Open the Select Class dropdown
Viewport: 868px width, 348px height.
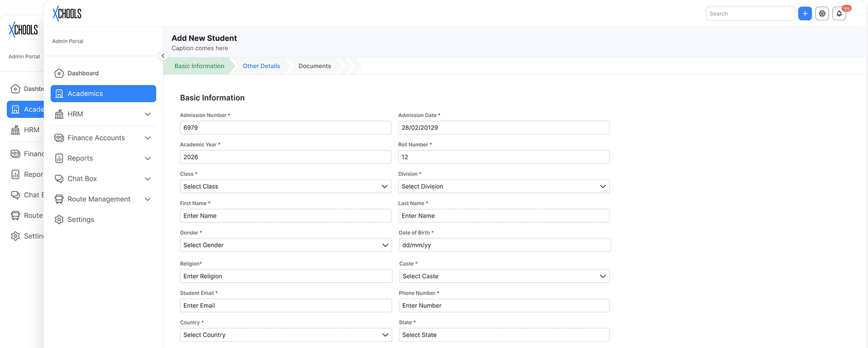pyautogui.click(x=286, y=186)
